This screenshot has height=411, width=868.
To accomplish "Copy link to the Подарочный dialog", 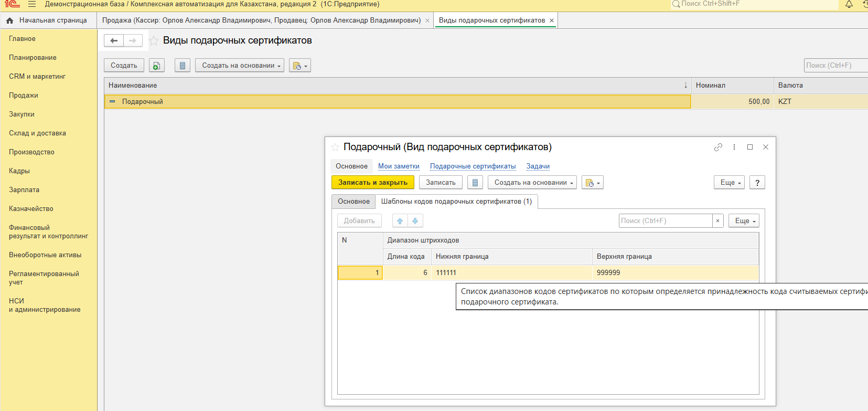I will 718,147.
